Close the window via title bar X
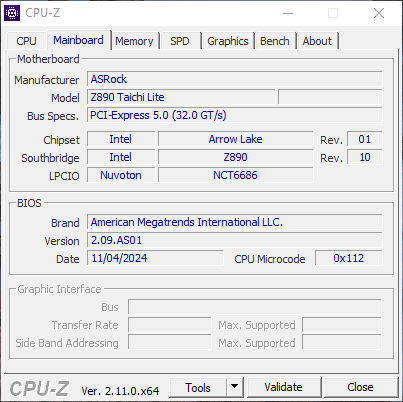 (379, 13)
